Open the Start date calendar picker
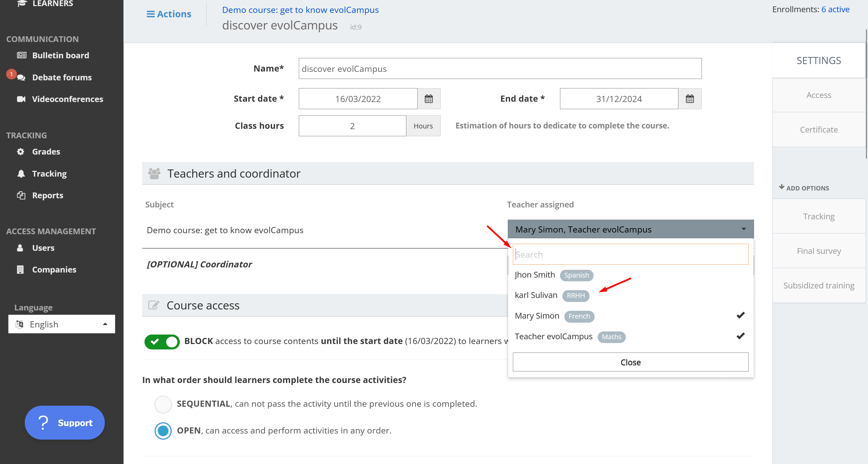Screen dimensions: 868x464 point(429,99)
